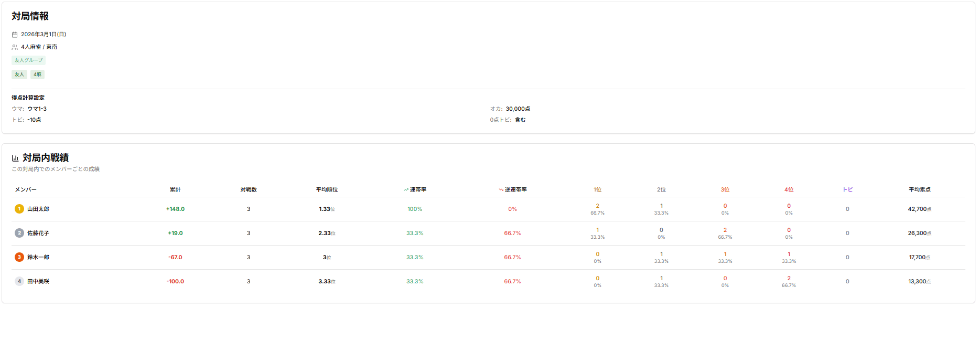The width and height of the screenshot is (980, 340).
Task: Click the gold rank 1 badge
Action: pyautogui.click(x=19, y=209)
